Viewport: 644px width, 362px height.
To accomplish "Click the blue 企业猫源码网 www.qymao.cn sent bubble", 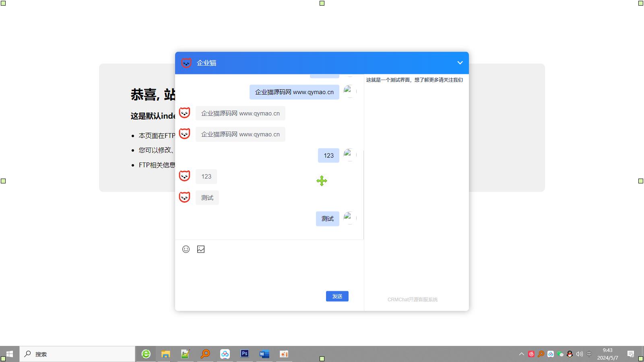I will click(294, 92).
